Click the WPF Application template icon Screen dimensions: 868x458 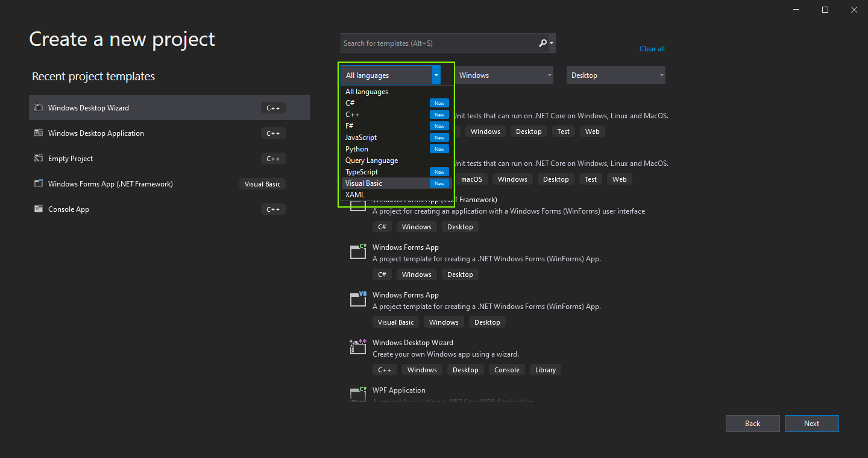click(358, 393)
